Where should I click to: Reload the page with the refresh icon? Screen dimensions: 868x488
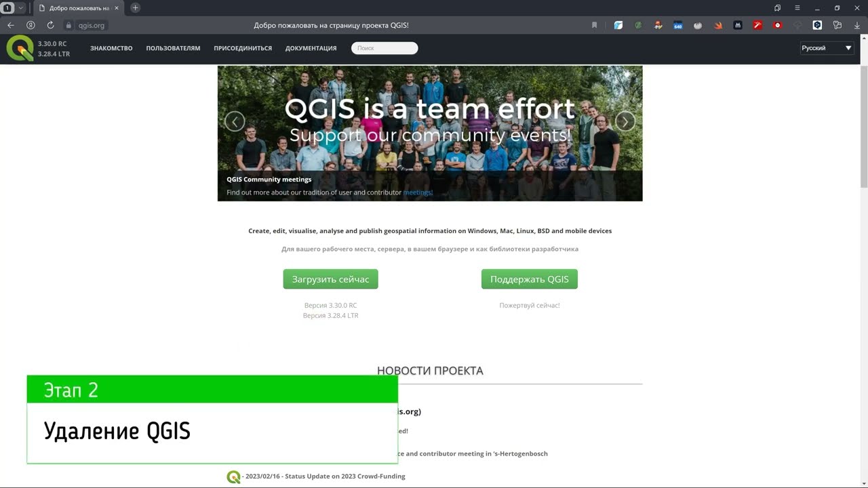[x=50, y=25]
